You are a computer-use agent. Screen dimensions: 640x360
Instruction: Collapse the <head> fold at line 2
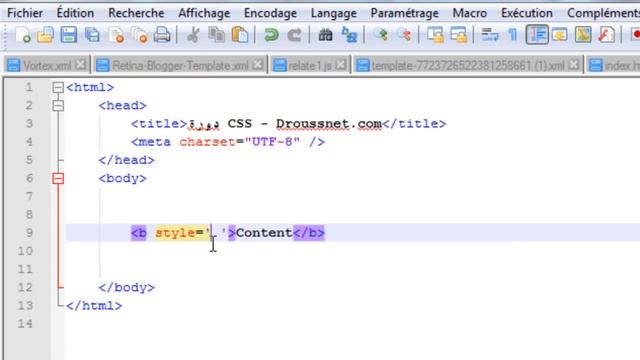(x=58, y=106)
